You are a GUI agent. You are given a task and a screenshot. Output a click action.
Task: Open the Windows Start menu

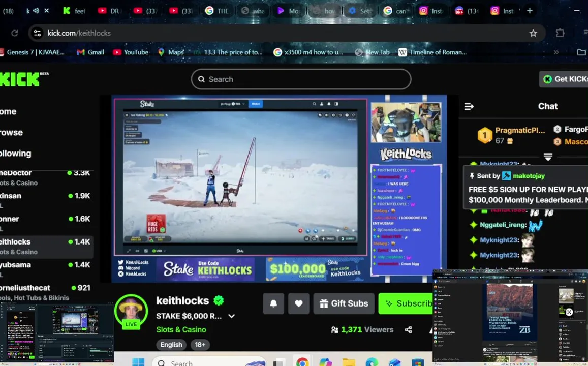[x=138, y=362]
